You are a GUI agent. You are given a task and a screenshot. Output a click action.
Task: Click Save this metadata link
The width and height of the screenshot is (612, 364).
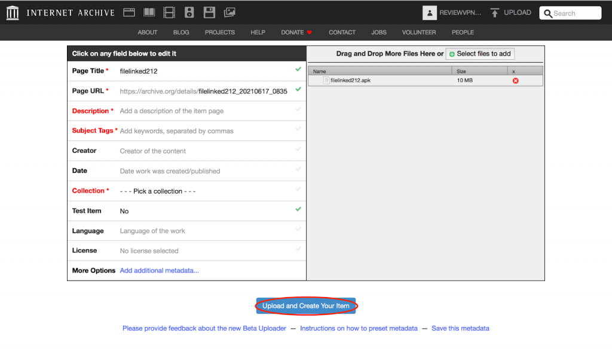tap(460, 329)
